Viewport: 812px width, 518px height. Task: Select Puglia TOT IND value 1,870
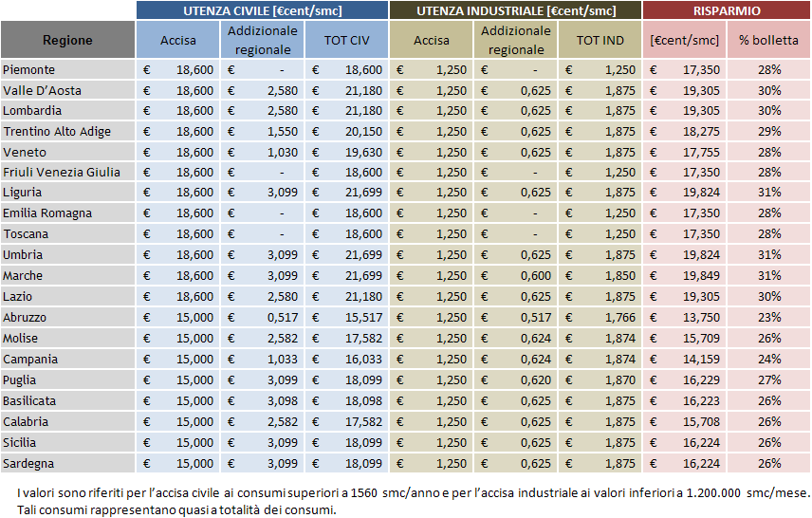click(619, 379)
